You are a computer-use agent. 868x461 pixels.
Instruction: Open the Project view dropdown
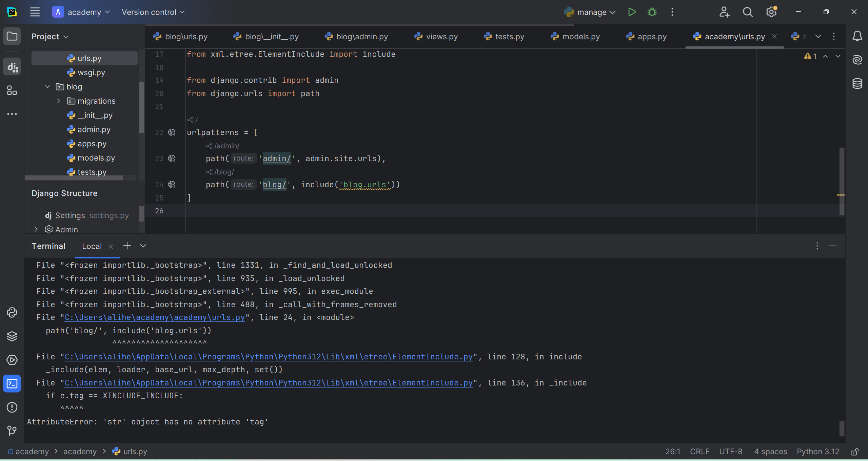[50, 36]
